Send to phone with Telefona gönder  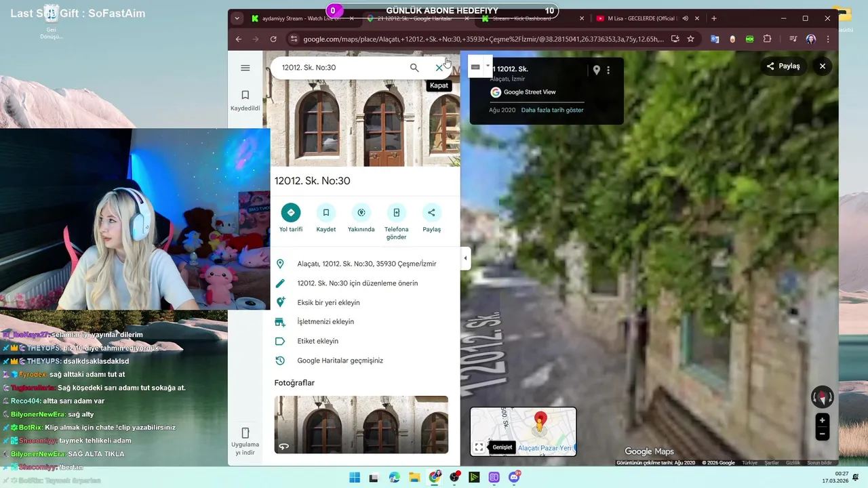pyautogui.click(x=397, y=222)
